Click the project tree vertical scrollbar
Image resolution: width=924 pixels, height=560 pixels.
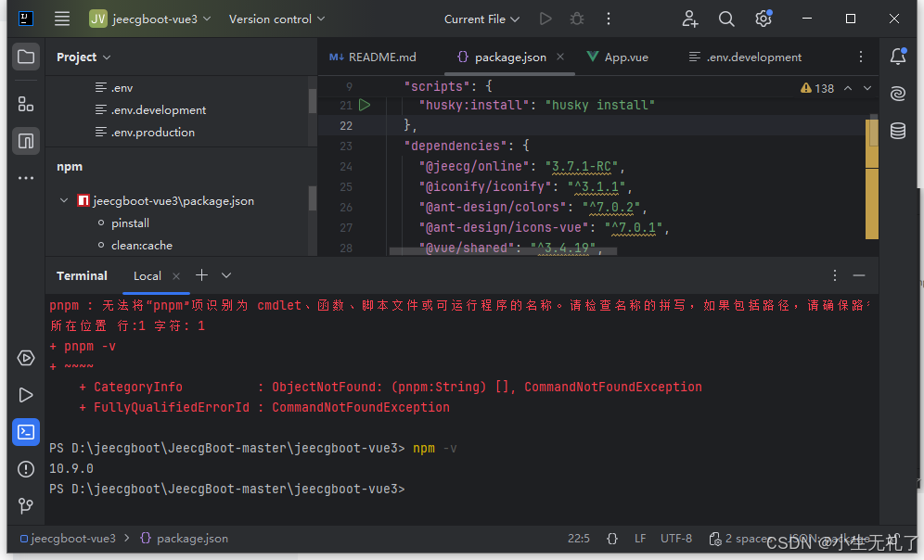coord(313,100)
